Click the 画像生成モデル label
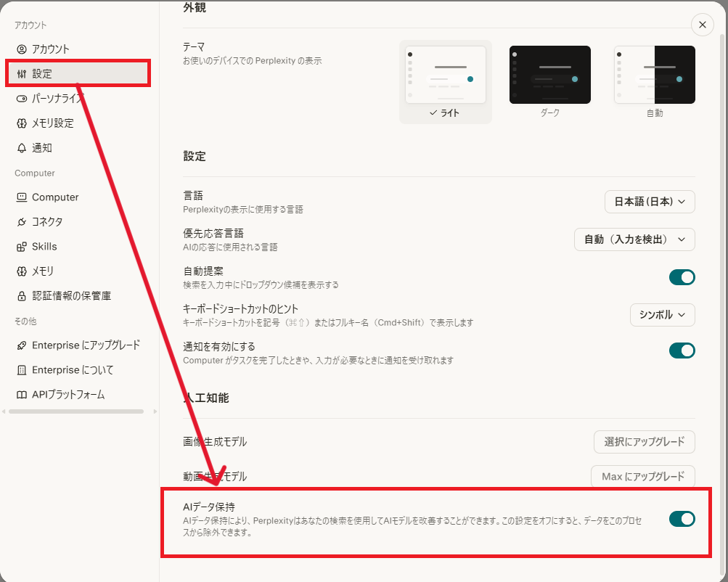Image resolution: width=728 pixels, height=582 pixels. coord(215,442)
